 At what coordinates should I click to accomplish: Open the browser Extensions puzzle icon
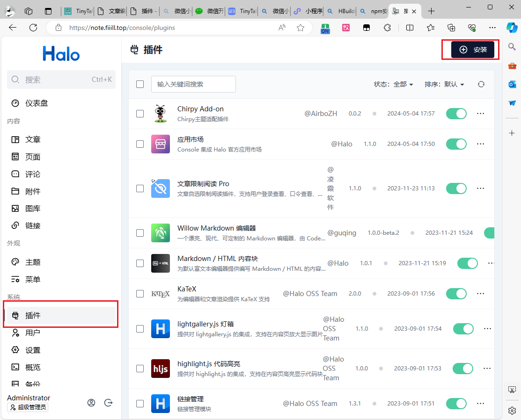387,28
